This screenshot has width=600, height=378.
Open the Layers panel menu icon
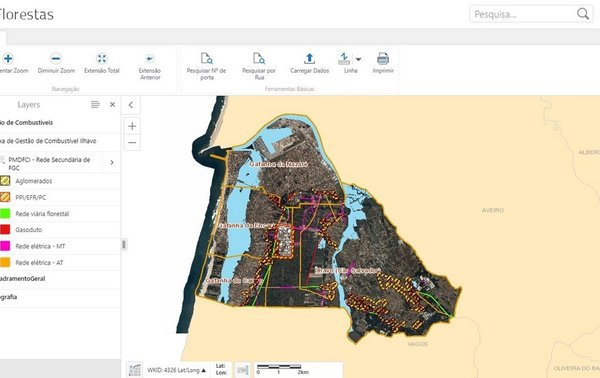pos(95,104)
